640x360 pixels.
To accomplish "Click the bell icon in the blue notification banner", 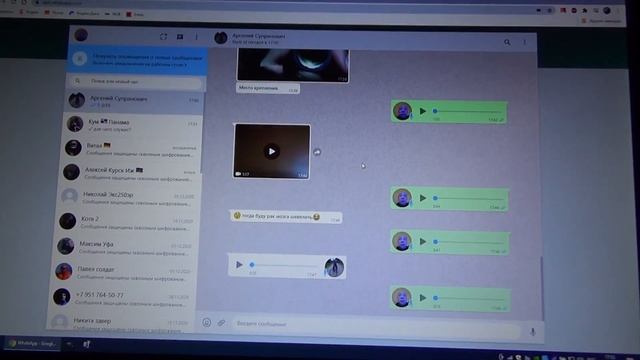I will pos(80,59).
